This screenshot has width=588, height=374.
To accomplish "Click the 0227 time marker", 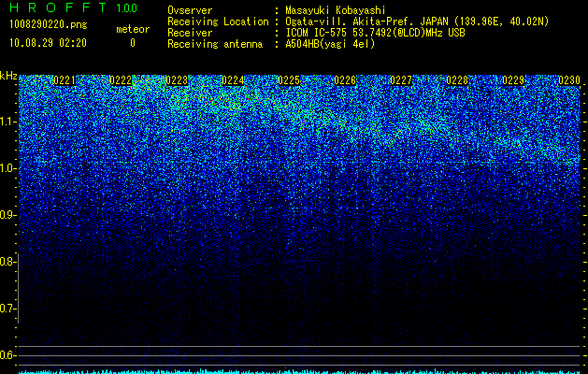I will coord(401,80).
